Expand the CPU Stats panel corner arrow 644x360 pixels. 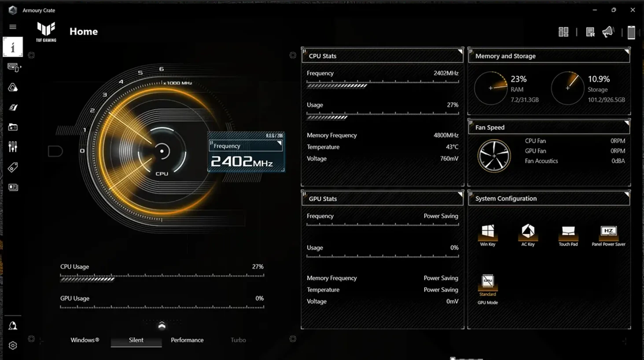point(460,52)
